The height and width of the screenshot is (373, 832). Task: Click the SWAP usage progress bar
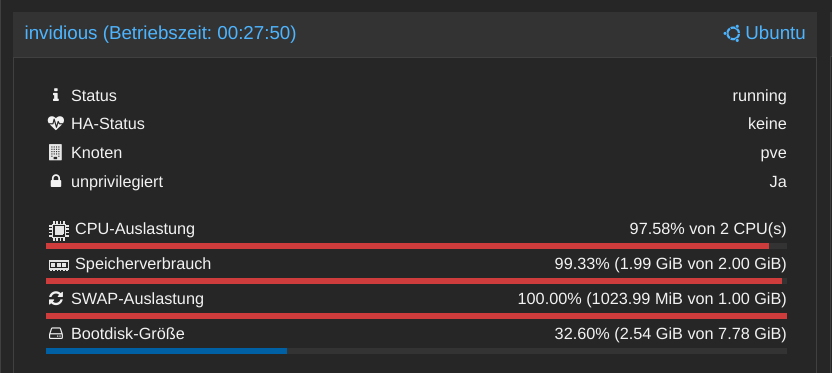click(x=417, y=316)
